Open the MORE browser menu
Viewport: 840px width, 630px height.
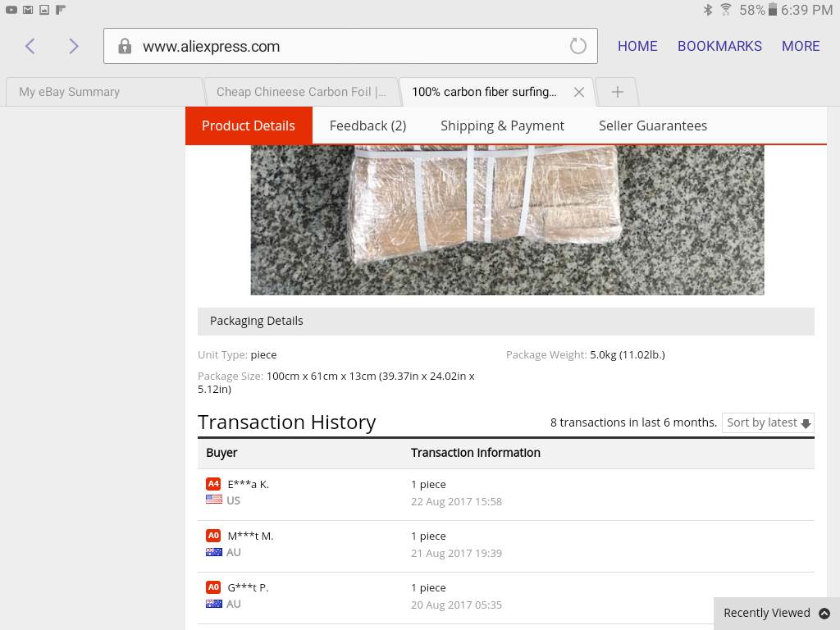[800, 46]
